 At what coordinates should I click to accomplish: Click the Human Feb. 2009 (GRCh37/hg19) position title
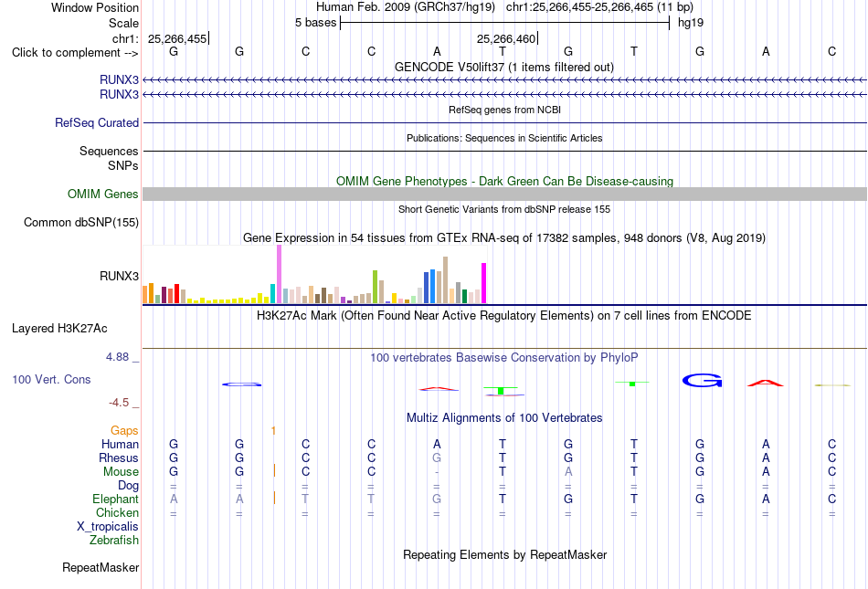tap(405, 7)
